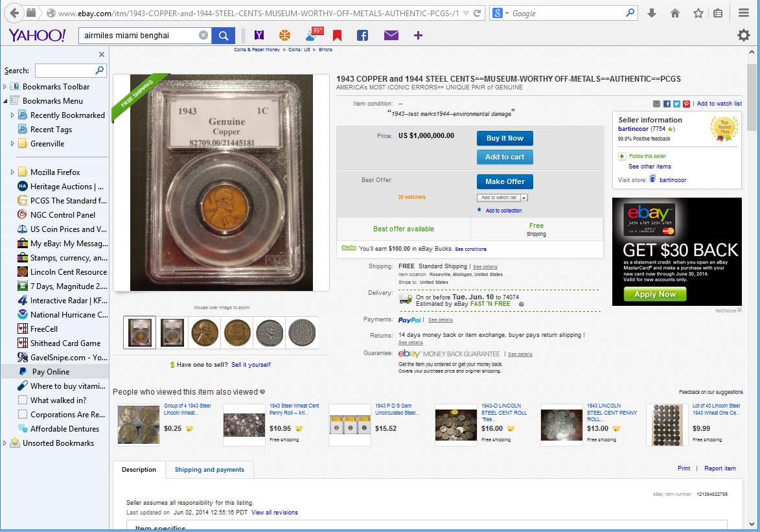This screenshot has height=532, width=760.
Task: Click View all revisions link
Action: 274,513
